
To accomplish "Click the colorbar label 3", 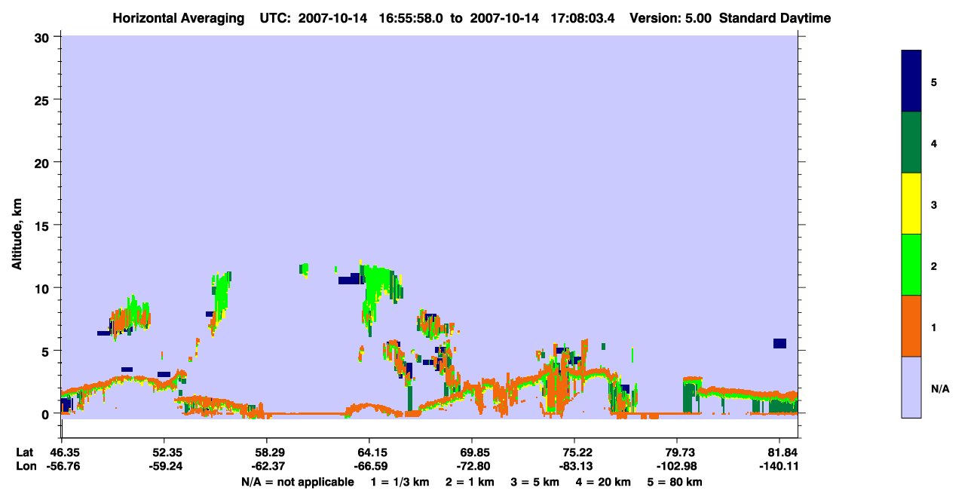I will (x=934, y=204).
